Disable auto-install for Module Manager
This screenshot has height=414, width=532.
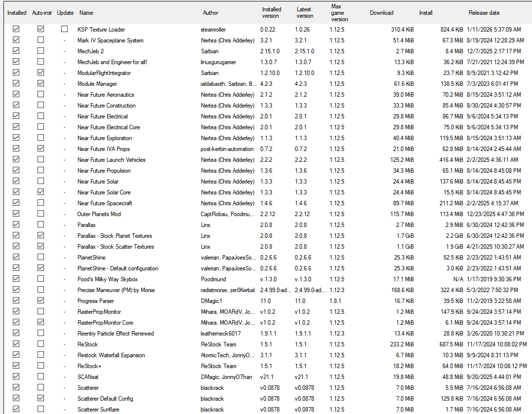click(x=41, y=84)
